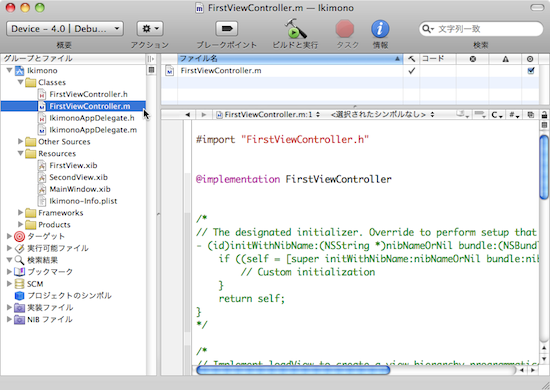Select FirstViewController.m row in detail list
Screen dimensions: 550x390
(x=350, y=71)
